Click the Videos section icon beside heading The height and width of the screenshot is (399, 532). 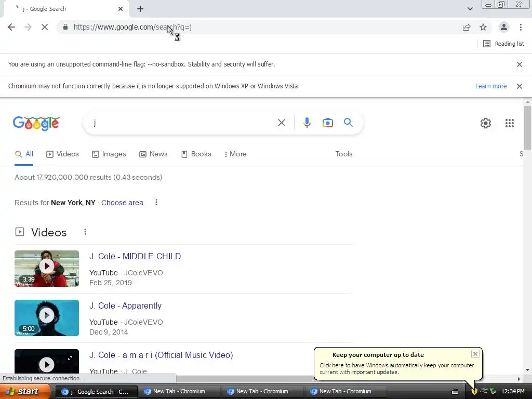20,232
